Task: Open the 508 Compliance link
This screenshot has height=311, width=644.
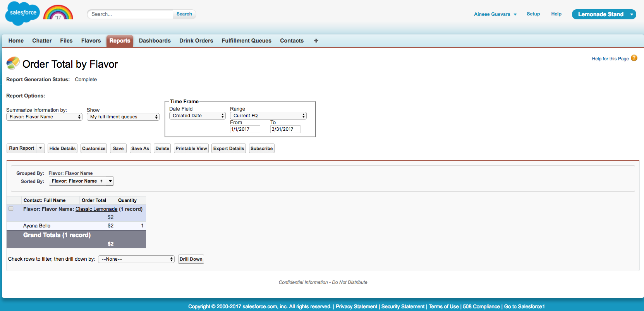Action: (x=481, y=306)
